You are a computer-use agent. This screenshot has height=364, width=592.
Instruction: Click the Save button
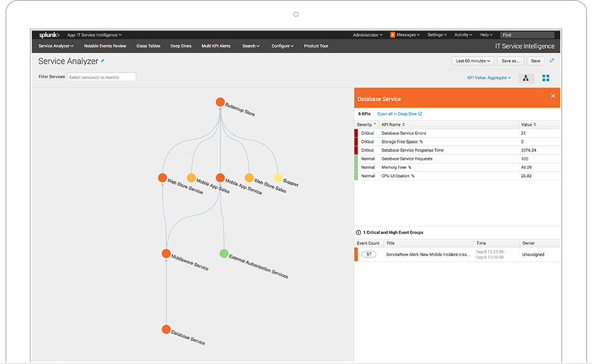536,61
